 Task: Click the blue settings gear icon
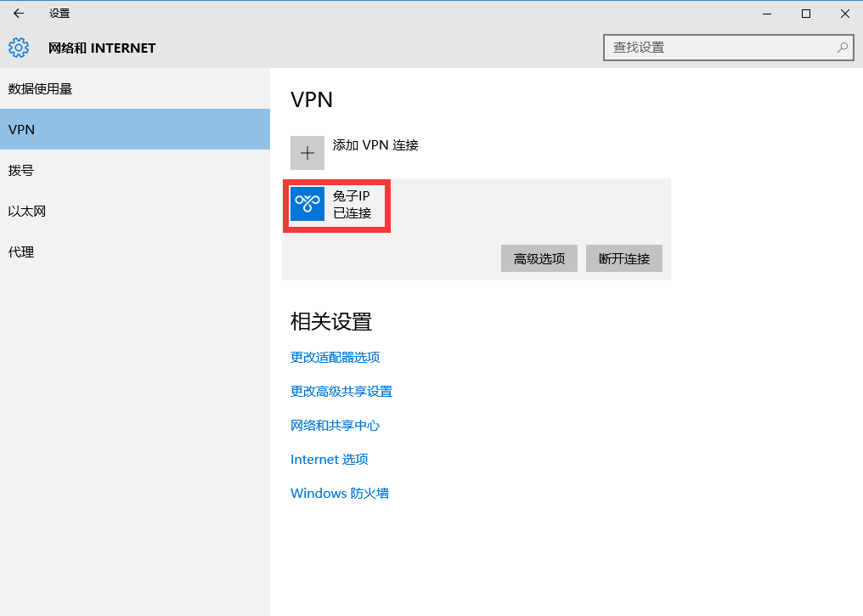click(18, 48)
